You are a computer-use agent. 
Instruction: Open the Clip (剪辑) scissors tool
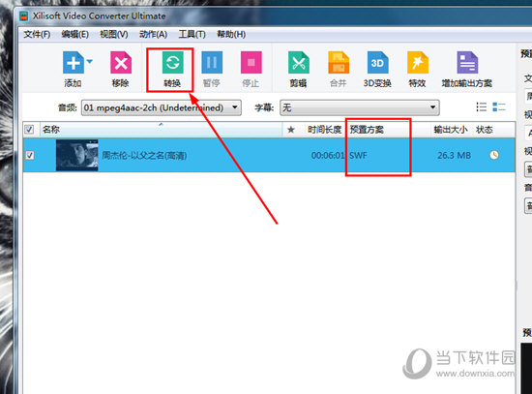pos(299,63)
